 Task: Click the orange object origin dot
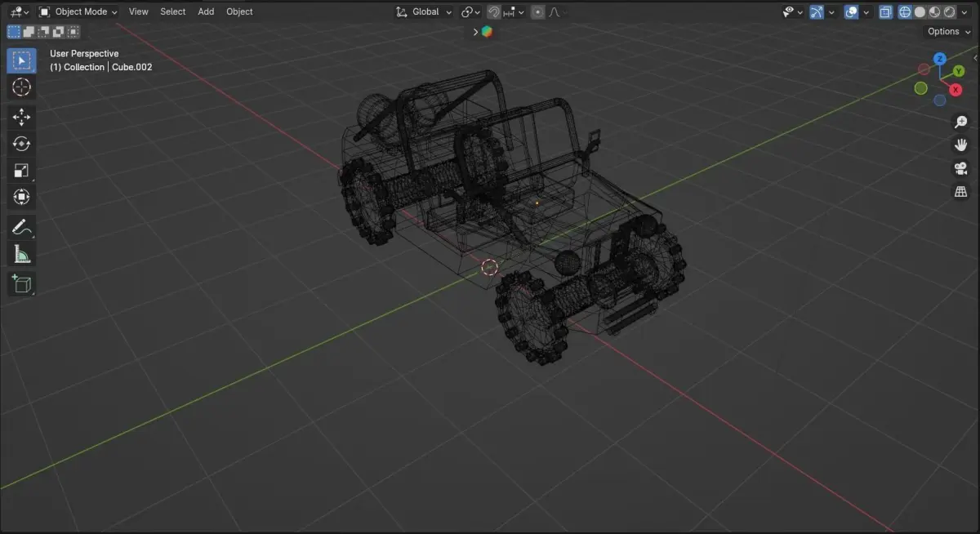click(x=537, y=202)
